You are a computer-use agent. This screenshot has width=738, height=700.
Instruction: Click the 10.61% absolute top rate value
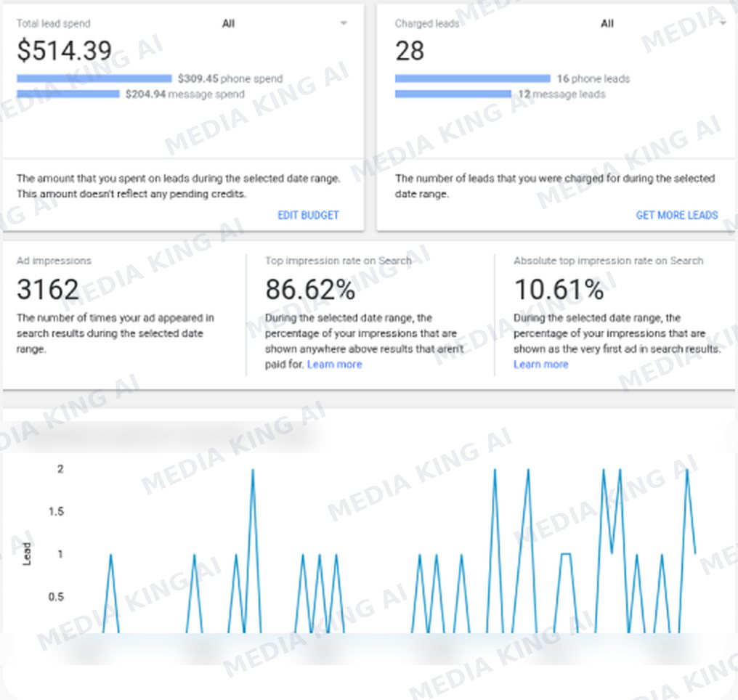pyautogui.click(x=559, y=289)
